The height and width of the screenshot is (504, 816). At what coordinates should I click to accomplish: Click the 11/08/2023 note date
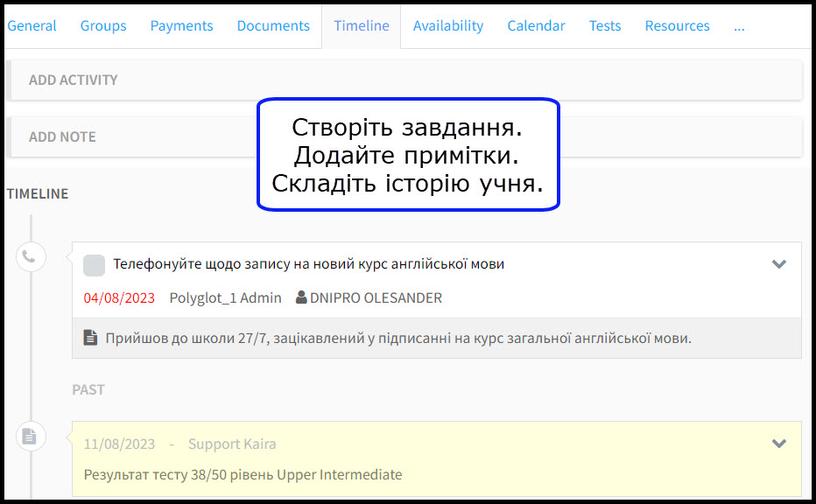click(x=119, y=444)
